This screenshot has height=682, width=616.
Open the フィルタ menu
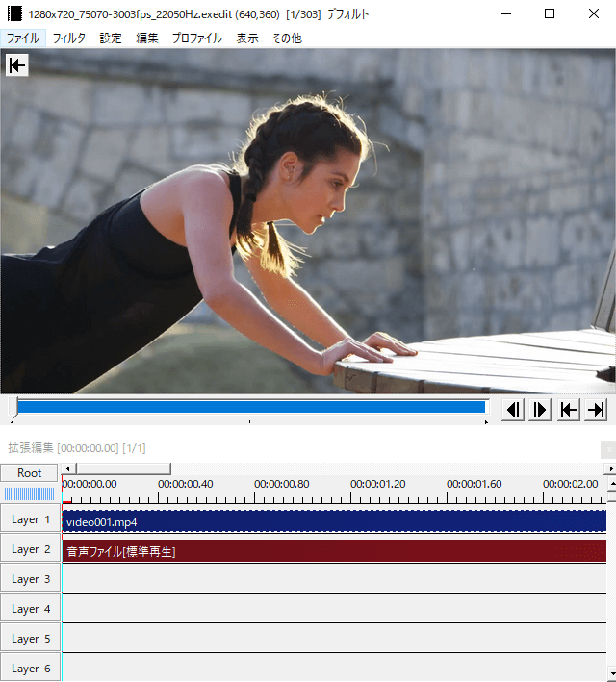pos(68,38)
